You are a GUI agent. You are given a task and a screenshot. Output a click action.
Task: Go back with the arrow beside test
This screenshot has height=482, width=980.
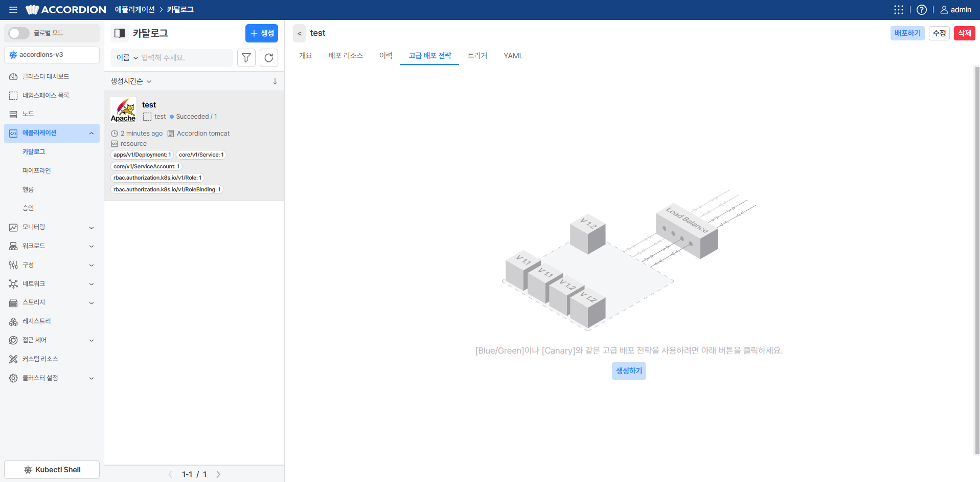[x=300, y=33]
